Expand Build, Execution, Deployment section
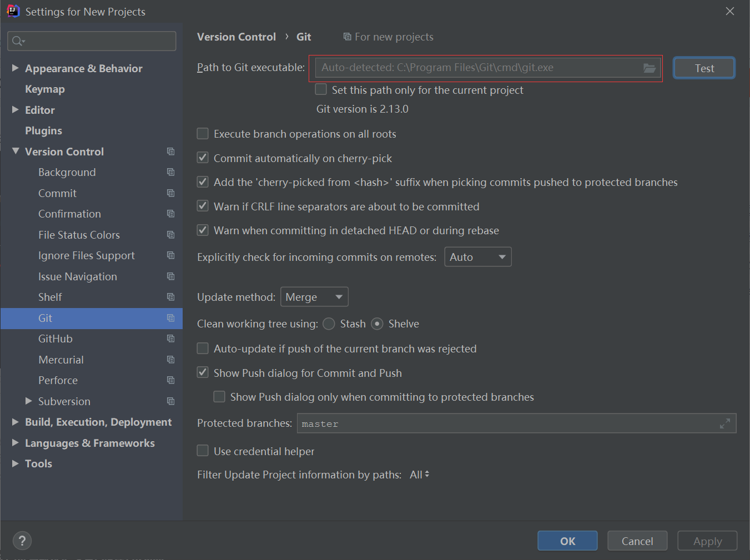 [x=16, y=422]
